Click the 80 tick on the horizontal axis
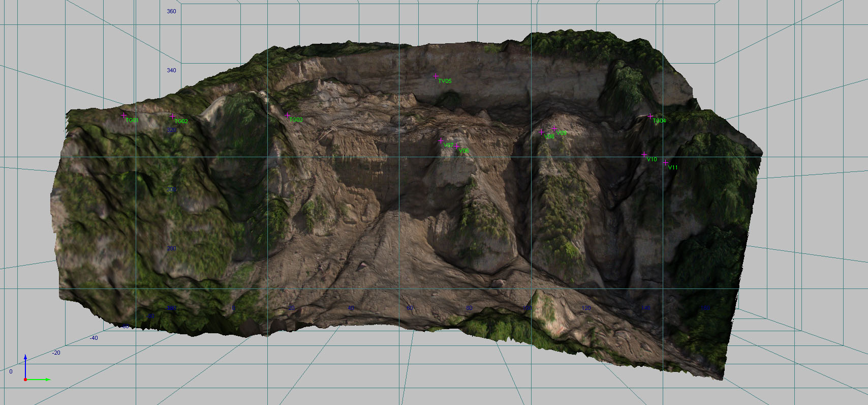 point(469,308)
